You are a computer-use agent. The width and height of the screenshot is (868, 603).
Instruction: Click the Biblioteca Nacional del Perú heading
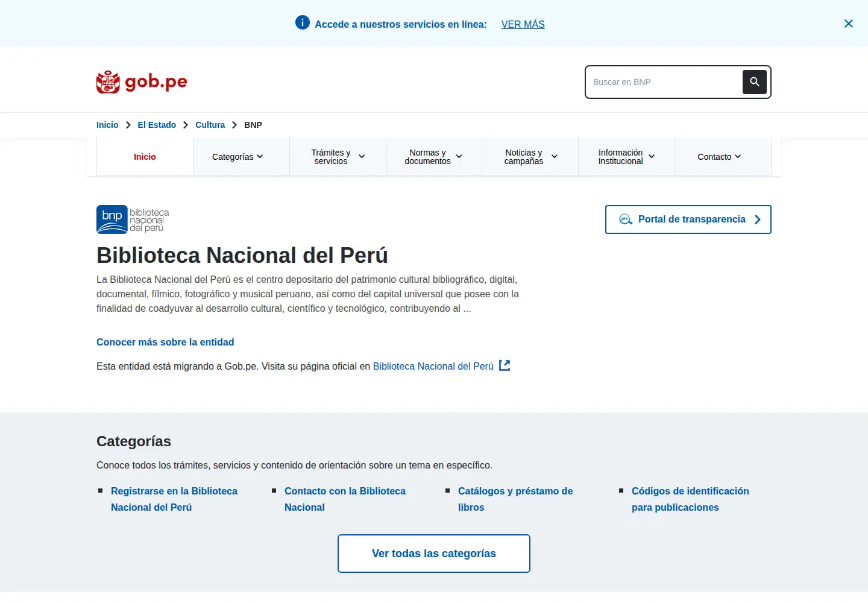tap(242, 255)
